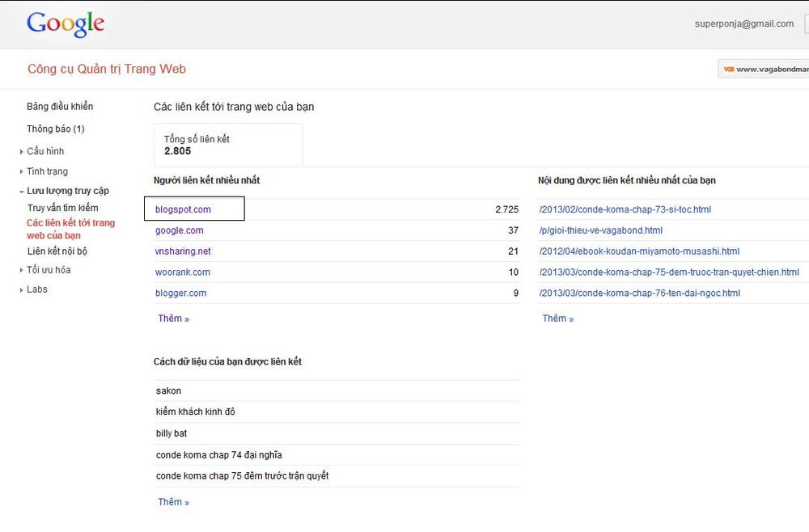
Task: Select Các liên kết tới trang web của bạn
Action: [70, 229]
